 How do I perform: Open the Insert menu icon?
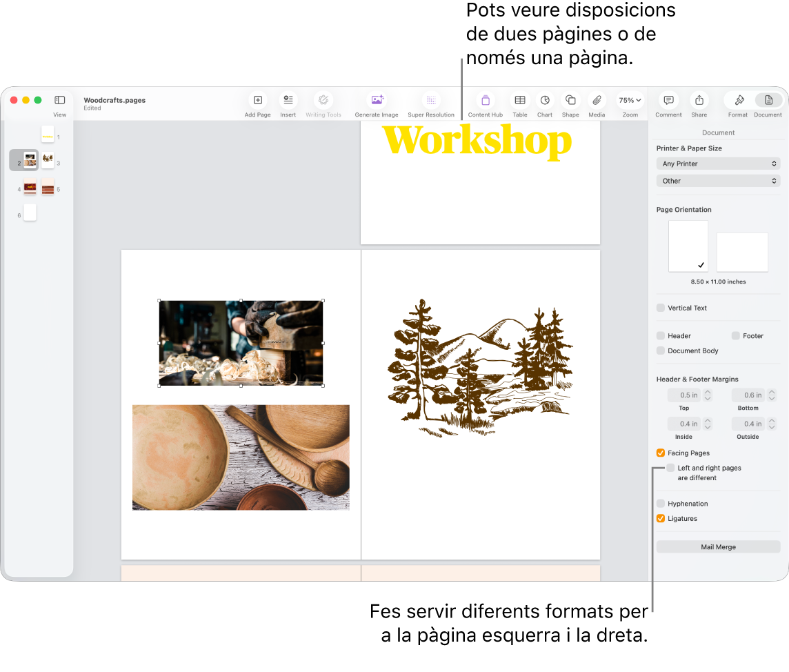(x=288, y=100)
